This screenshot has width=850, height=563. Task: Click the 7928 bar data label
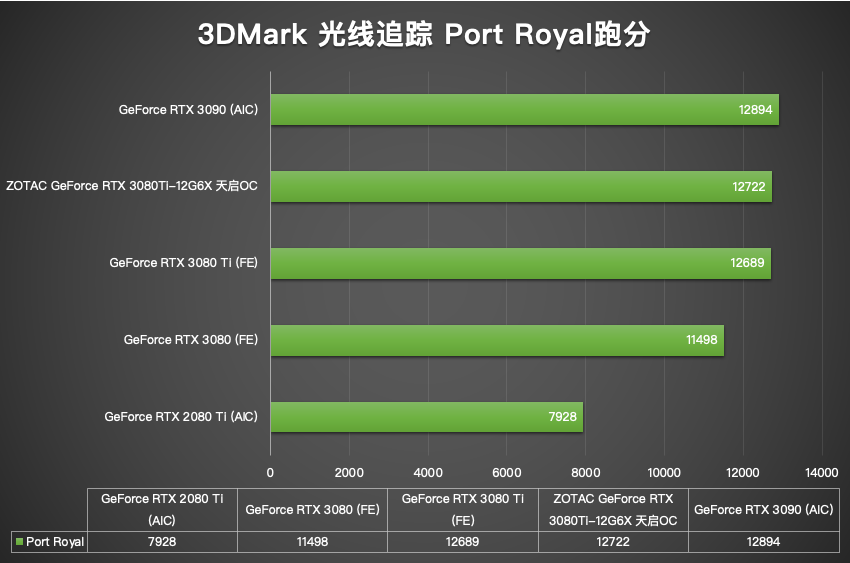tap(562, 417)
